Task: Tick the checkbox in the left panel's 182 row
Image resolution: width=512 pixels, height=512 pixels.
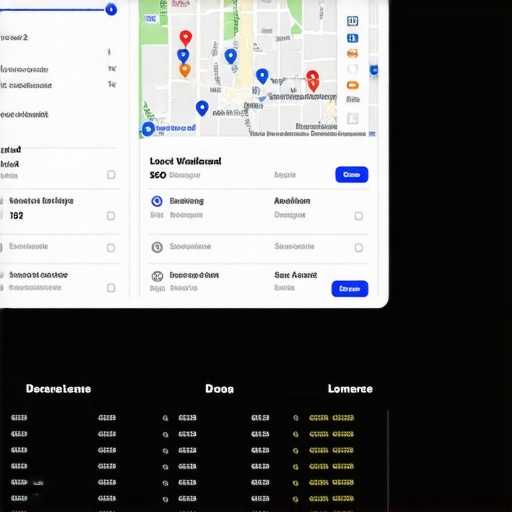Action: [x=111, y=216]
